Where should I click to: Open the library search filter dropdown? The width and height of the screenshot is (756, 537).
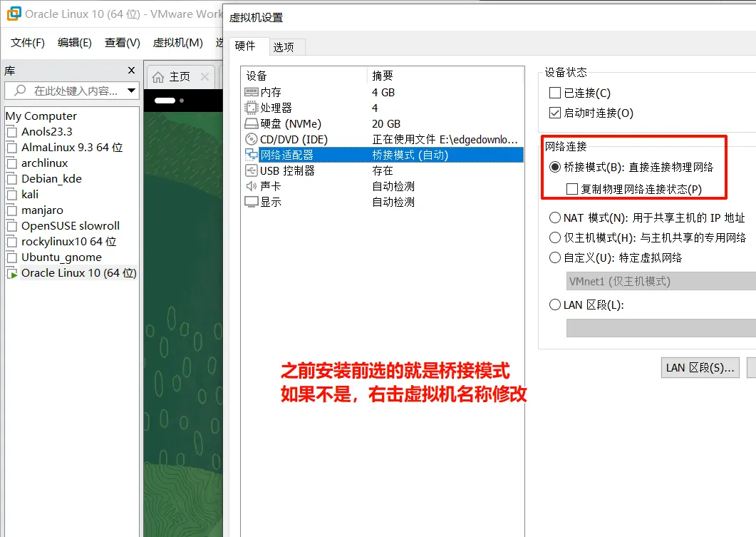point(131,91)
